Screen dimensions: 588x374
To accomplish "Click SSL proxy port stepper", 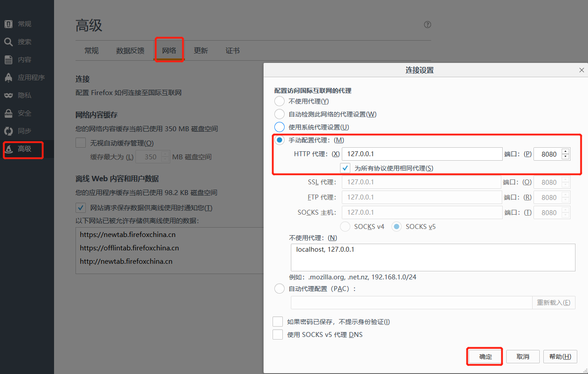I will click(566, 182).
